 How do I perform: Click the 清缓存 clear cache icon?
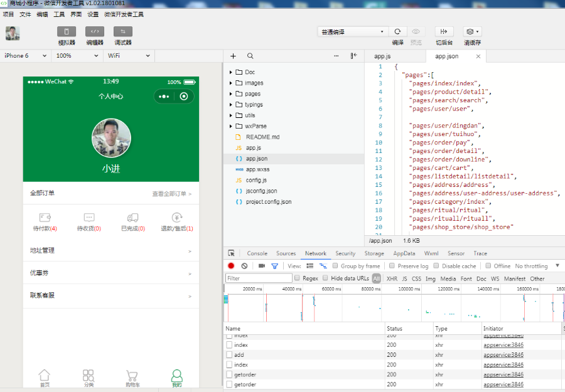point(472,31)
